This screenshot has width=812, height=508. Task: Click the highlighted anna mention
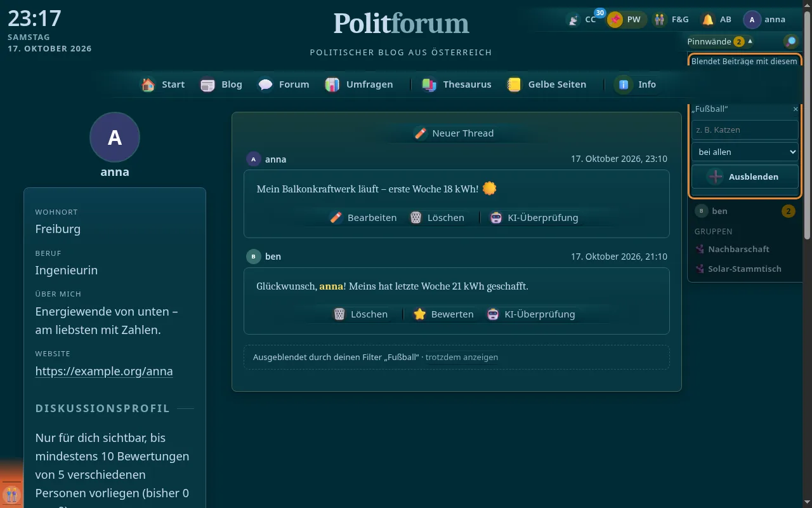(x=331, y=286)
